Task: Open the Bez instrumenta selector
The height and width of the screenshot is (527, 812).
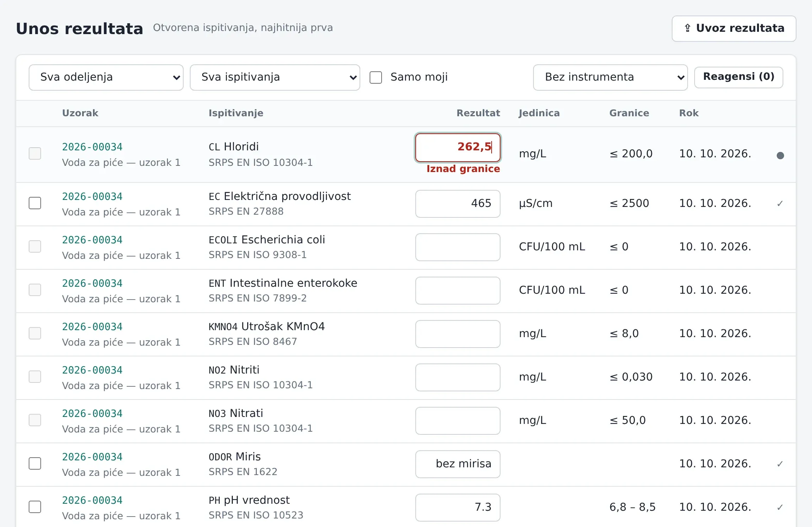Action: pos(611,77)
